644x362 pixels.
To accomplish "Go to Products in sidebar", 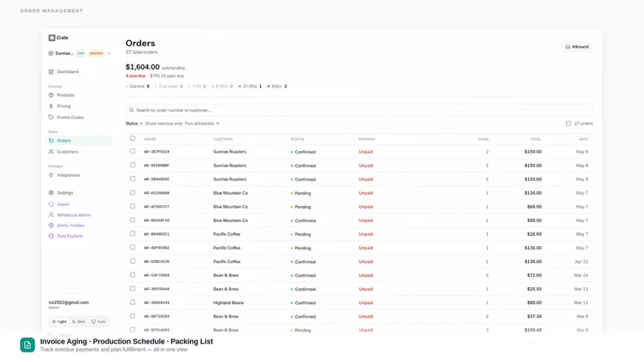I will pos(66,95).
